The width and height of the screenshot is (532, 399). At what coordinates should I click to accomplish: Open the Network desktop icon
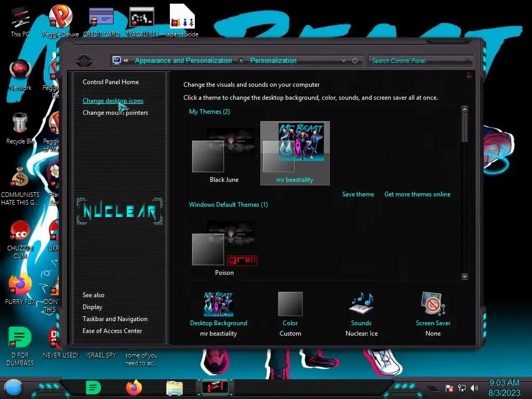(x=20, y=75)
